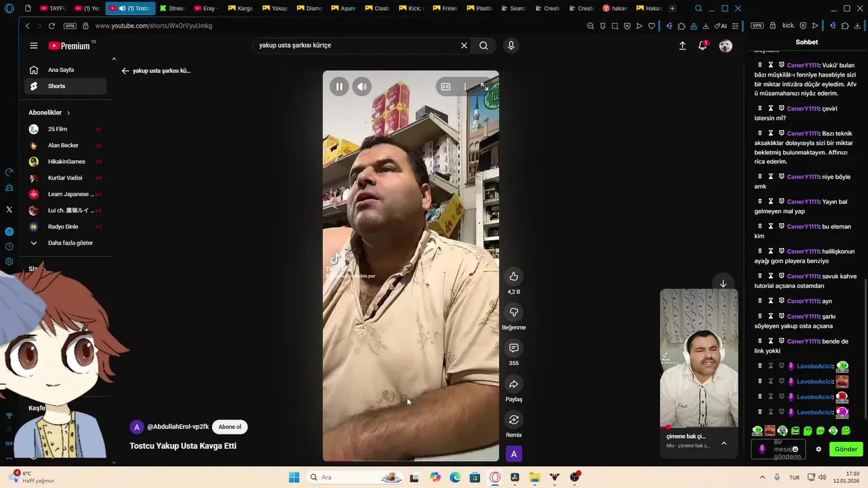Expand Daha fazla göster
The height and width of the screenshot is (488, 868).
[65, 243]
